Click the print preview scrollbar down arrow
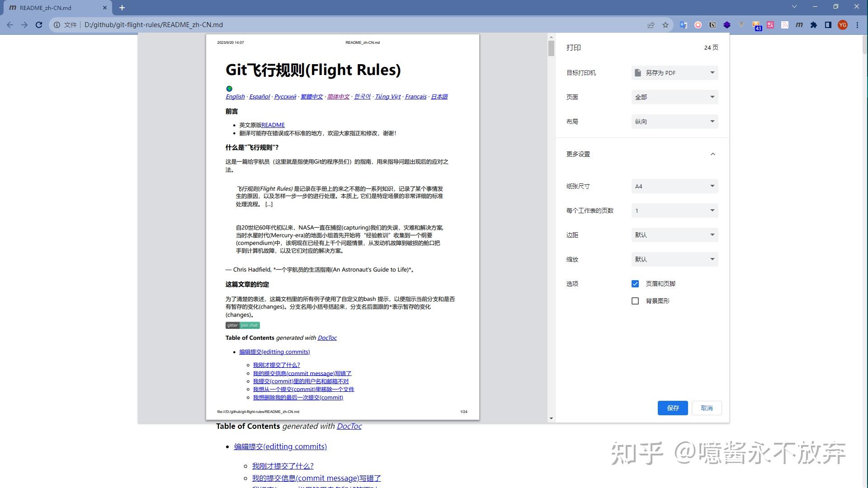 [x=551, y=418]
